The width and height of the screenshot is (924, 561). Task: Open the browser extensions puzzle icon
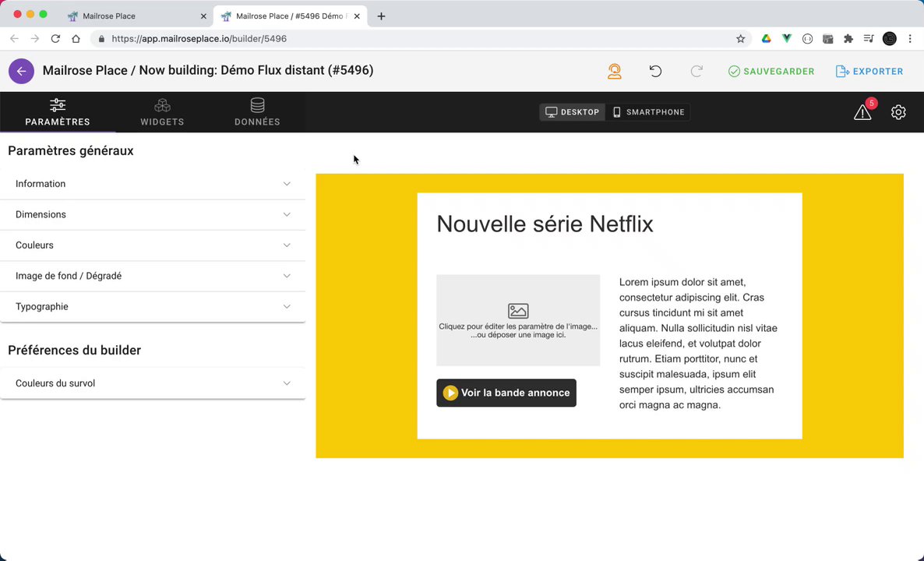pos(848,38)
